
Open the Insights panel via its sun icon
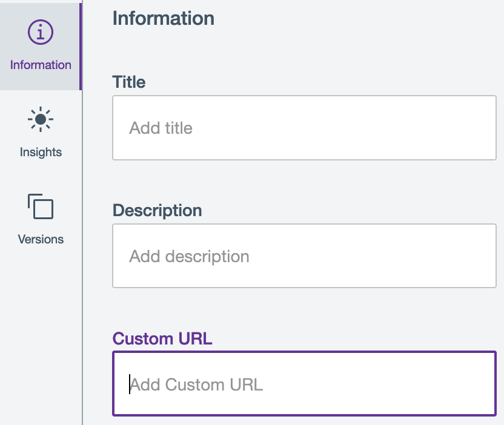click(x=41, y=120)
